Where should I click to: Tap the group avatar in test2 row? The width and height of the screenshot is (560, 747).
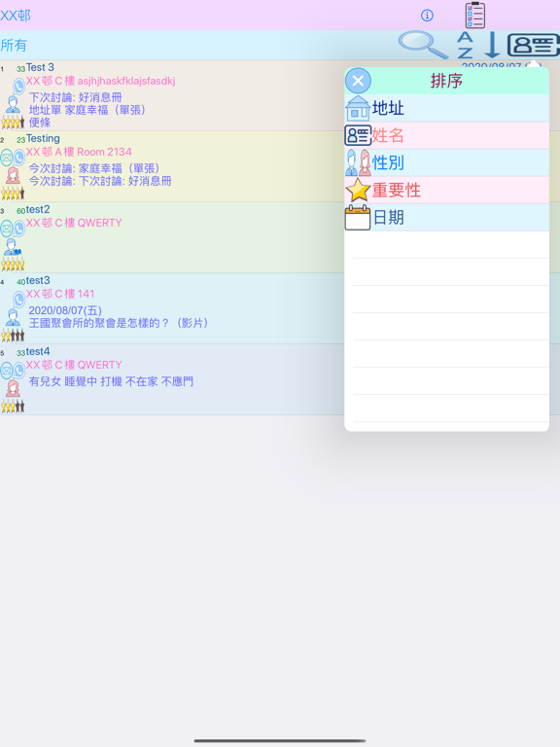click(13, 247)
